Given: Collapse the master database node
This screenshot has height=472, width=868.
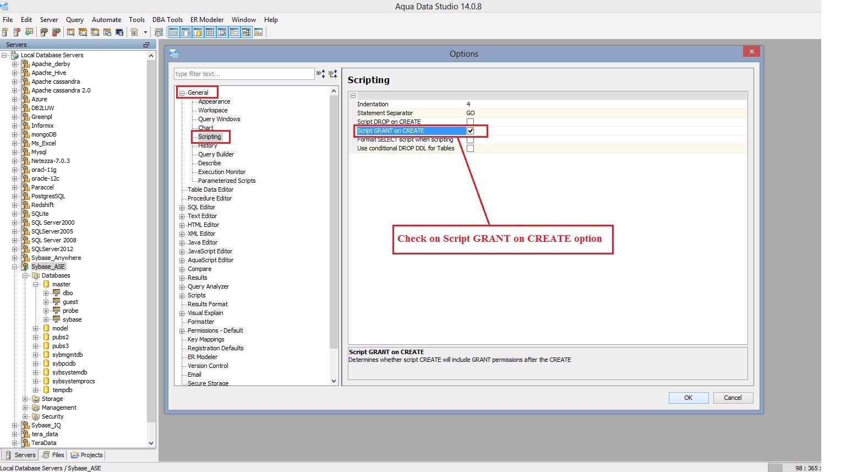Looking at the screenshot, I should [x=36, y=285].
